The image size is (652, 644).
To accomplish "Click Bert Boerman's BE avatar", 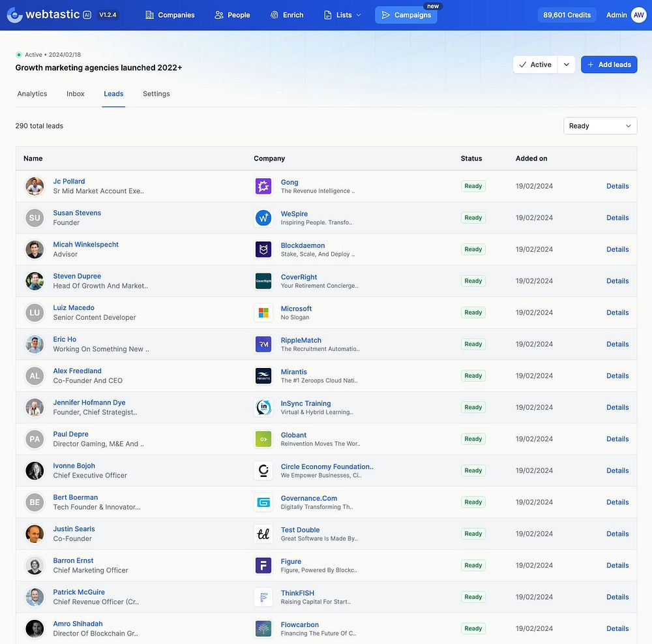I will click(x=35, y=502).
